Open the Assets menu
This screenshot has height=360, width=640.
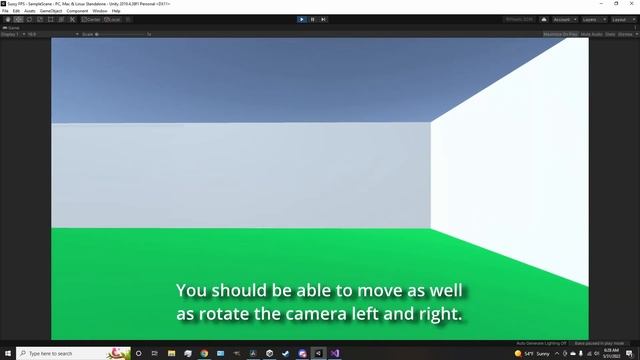(30, 11)
